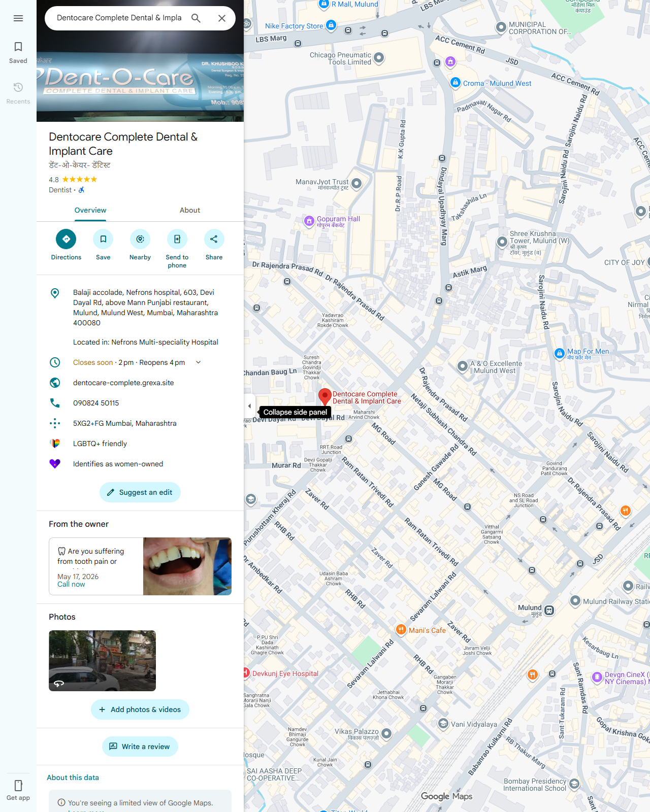Select Bombay Presidency International School marker
This screenshot has height=812, width=650.
[x=574, y=784]
